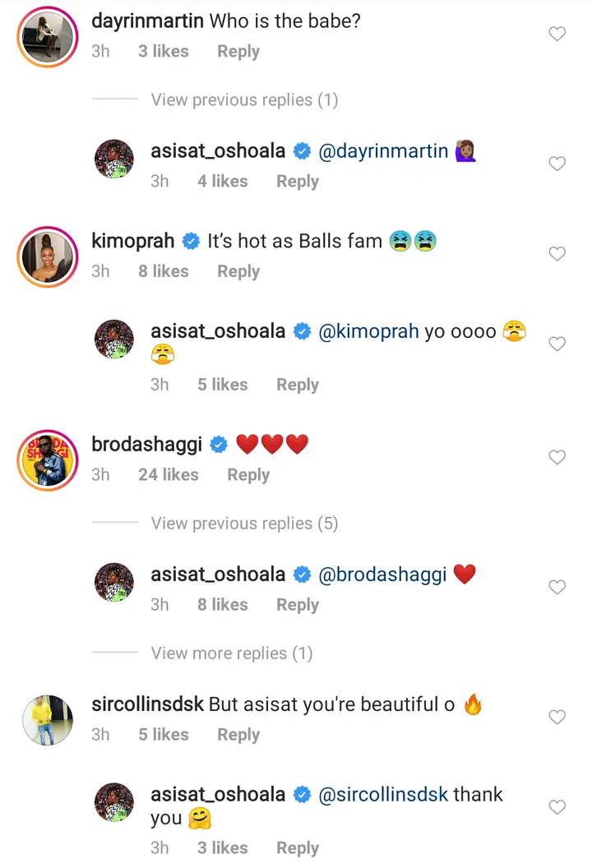Screen dimensions: 592x868
Task: Reply to brodashaggi's comment
Action: (x=248, y=475)
